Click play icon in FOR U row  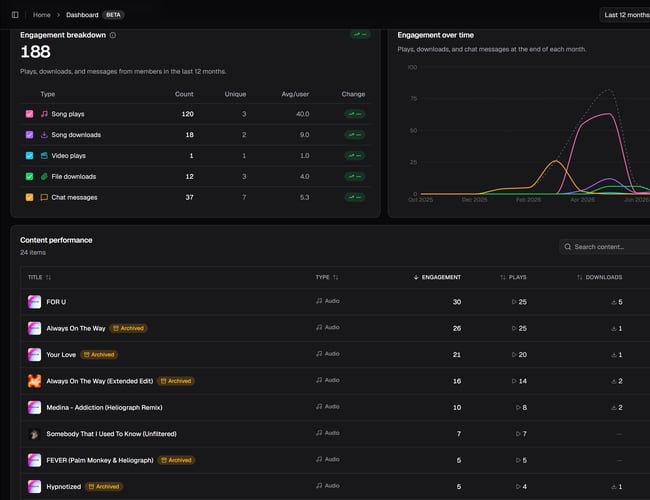(x=514, y=302)
